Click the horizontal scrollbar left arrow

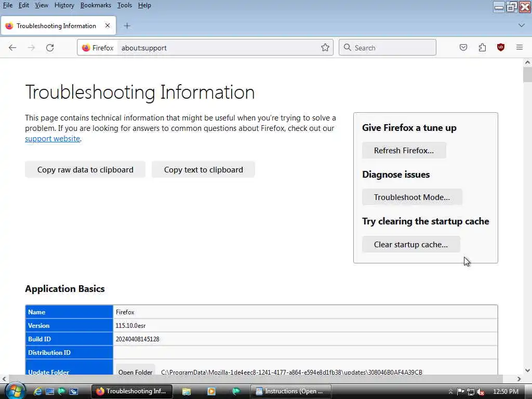click(x=4, y=379)
